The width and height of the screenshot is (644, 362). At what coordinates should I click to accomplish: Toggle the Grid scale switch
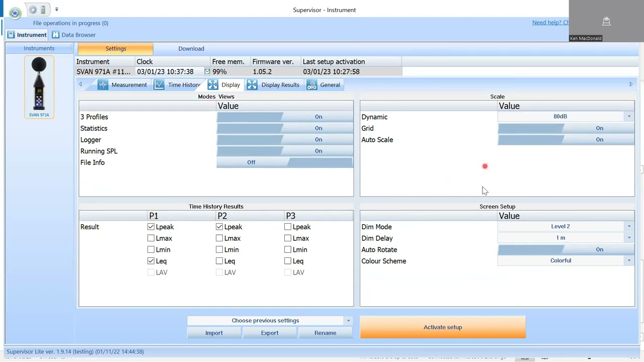566,128
